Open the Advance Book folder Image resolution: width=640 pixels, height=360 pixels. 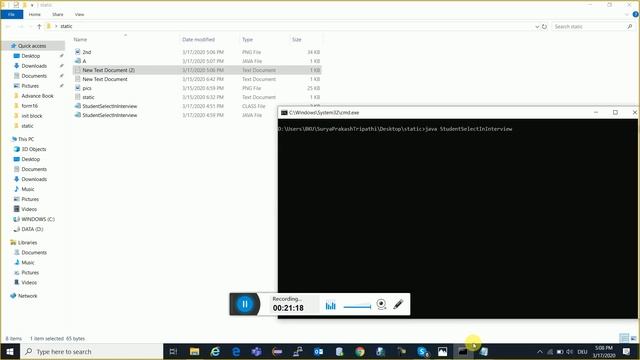coord(37,96)
